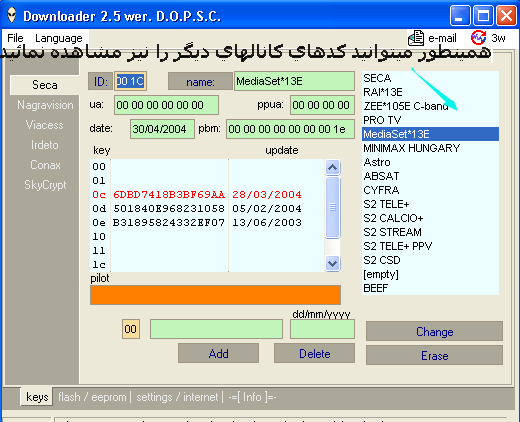This screenshot has width=520, height=422.
Task: Click the key list scroll up arrow
Action: point(332,167)
